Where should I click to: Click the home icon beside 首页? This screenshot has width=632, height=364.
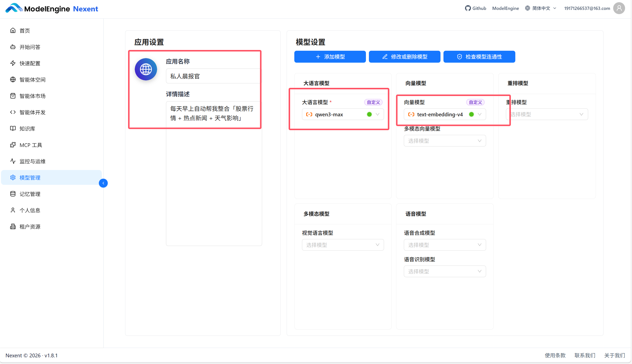[13, 30]
